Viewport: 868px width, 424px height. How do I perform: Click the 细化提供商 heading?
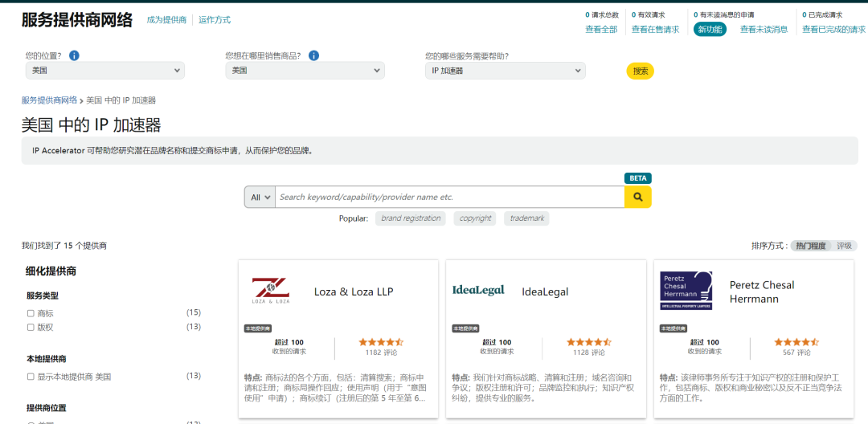pos(51,271)
